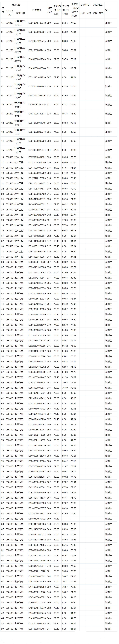Select candidate number 100040330108664
The width and height of the screenshot is (119, 644).
tap(36, 461)
